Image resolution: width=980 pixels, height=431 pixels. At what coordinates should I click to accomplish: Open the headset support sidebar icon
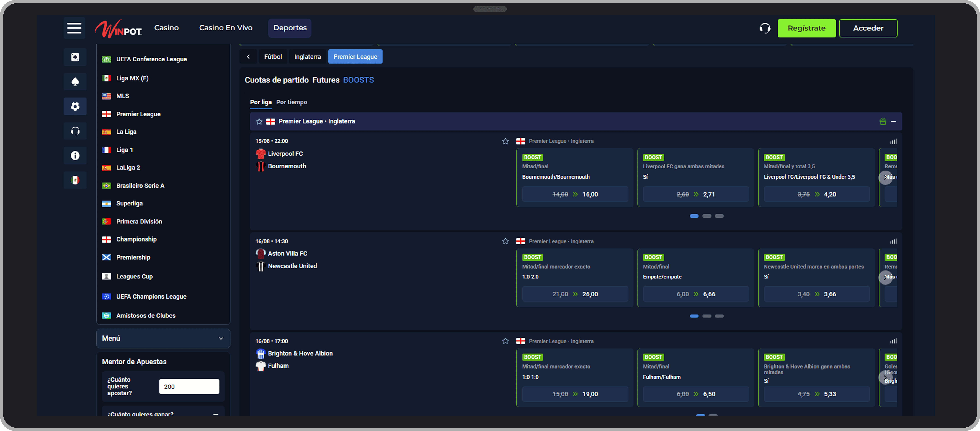point(75,131)
